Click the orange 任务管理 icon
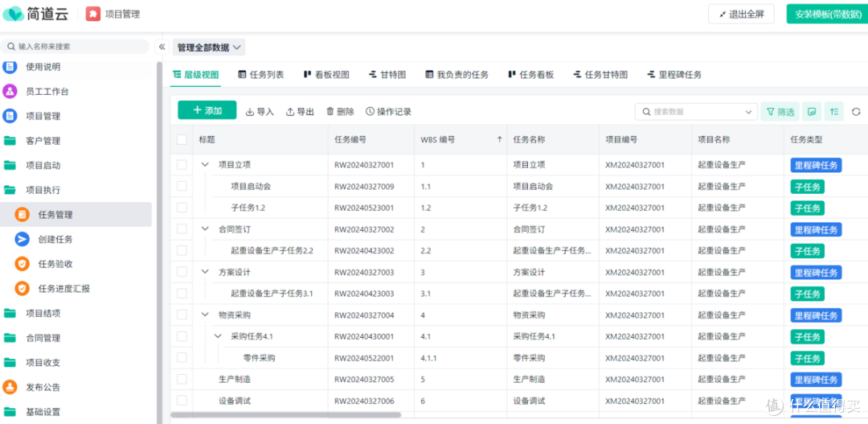The image size is (868, 424). tap(23, 215)
